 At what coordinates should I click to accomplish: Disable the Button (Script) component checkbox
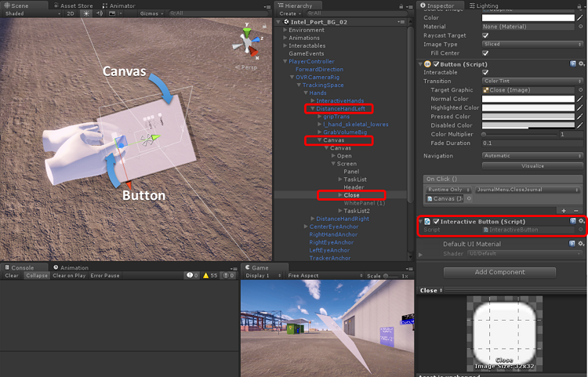pos(436,64)
